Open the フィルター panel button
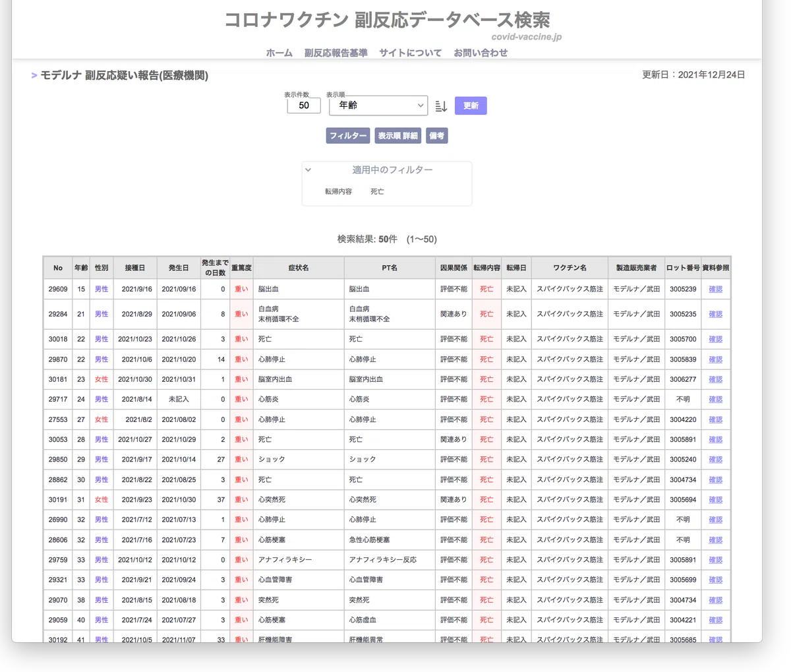 click(x=348, y=136)
